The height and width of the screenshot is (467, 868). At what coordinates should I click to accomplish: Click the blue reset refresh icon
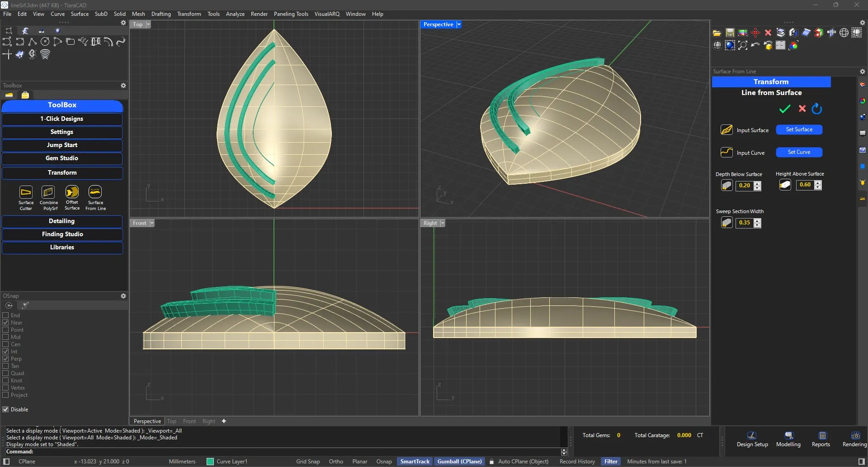click(816, 109)
